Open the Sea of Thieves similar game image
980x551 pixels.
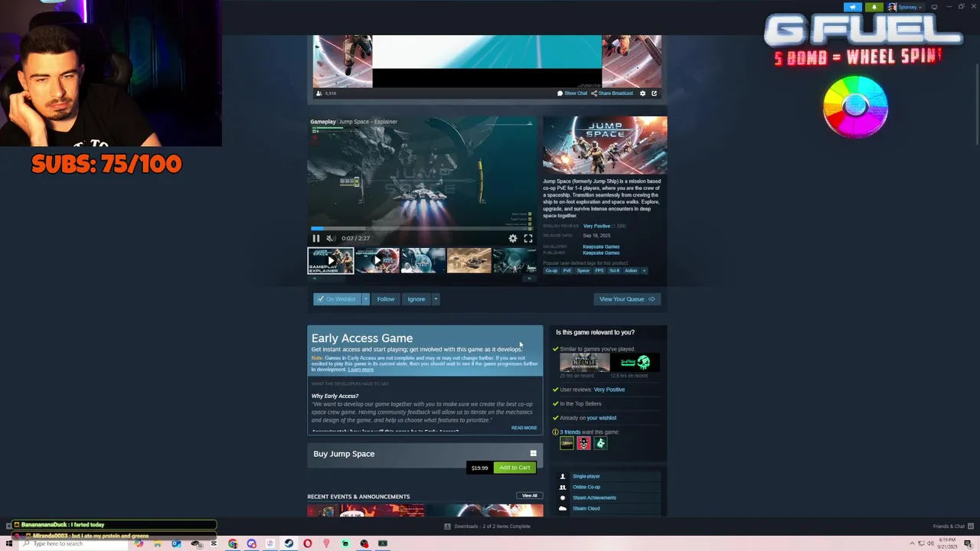coord(635,363)
